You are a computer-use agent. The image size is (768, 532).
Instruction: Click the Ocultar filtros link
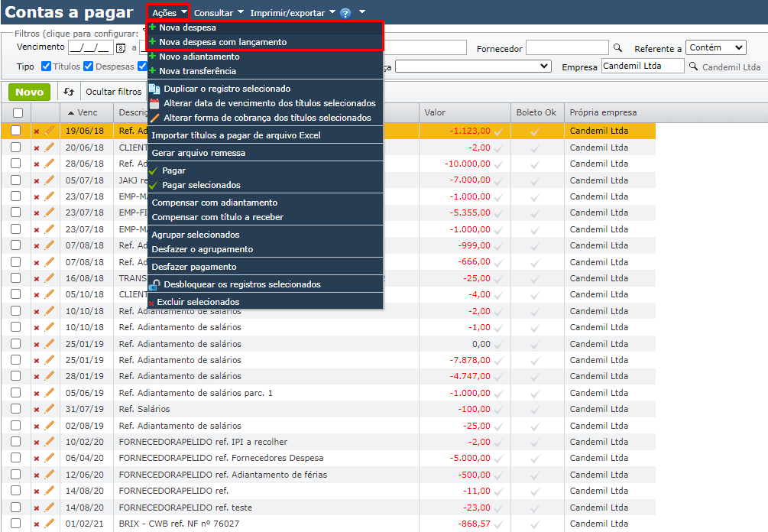(x=113, y=92)
